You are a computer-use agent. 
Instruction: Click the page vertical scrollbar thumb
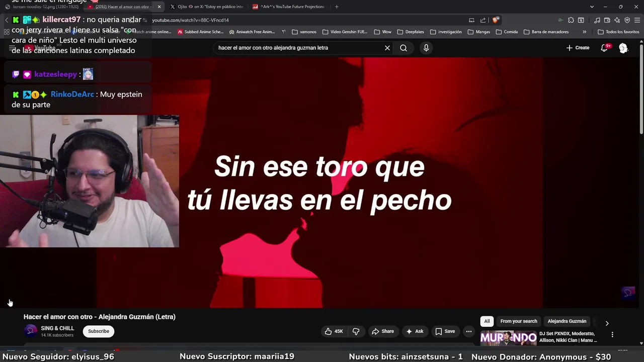click(x=641, y=89)
